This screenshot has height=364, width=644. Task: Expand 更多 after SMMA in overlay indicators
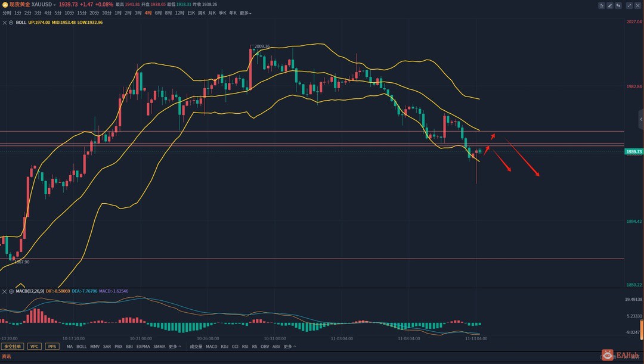[x=175, y=347]
